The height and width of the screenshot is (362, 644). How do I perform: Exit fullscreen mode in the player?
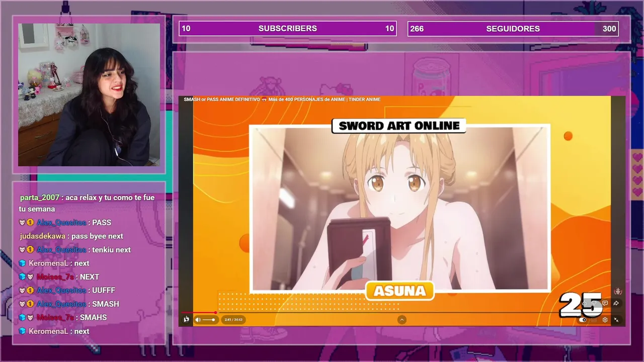point(616,320)
